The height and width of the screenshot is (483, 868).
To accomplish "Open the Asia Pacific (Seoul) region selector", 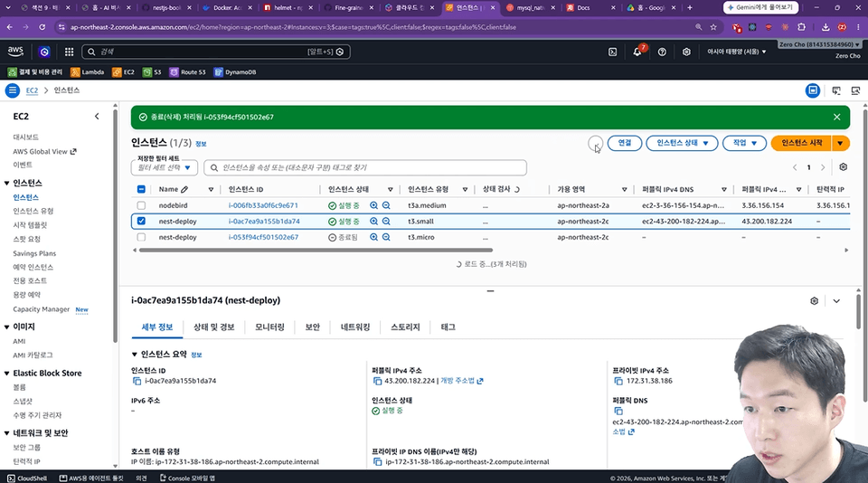I will tap(736, 52).
